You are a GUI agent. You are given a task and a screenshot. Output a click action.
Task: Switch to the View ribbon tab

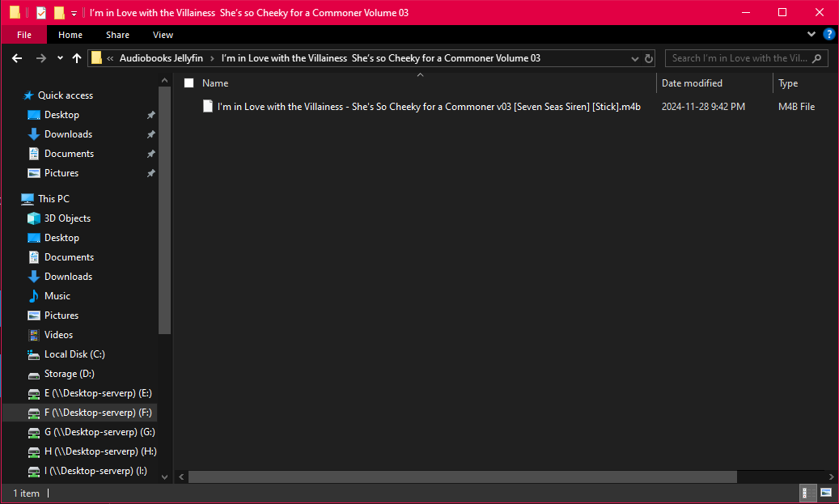pyautogui.click(x=163, y=35)
